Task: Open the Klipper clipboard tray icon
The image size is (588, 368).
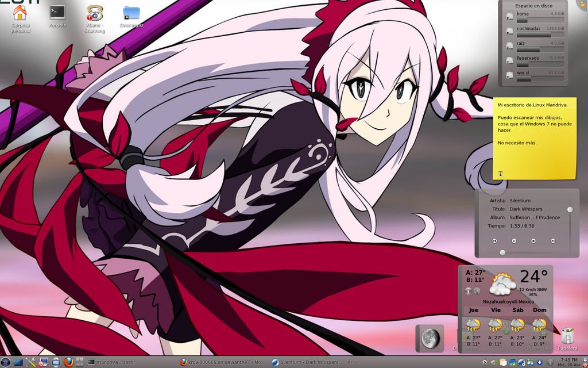Action: click(503, 362)
